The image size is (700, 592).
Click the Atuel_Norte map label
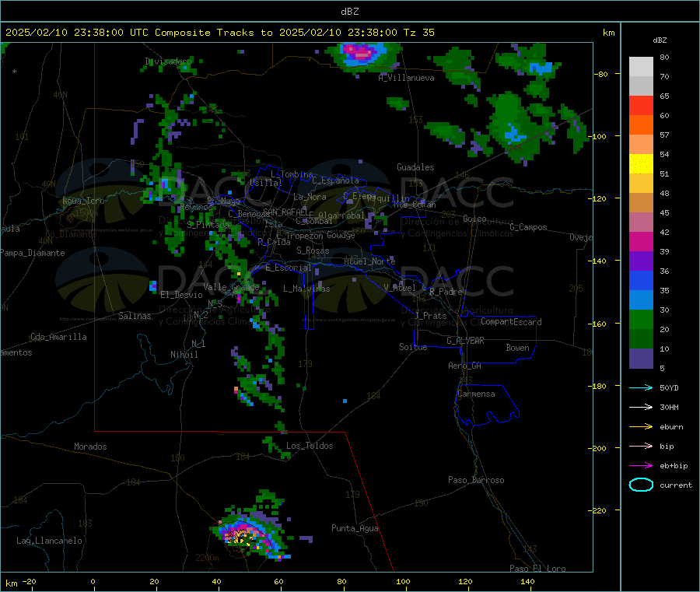coord(369,261)
